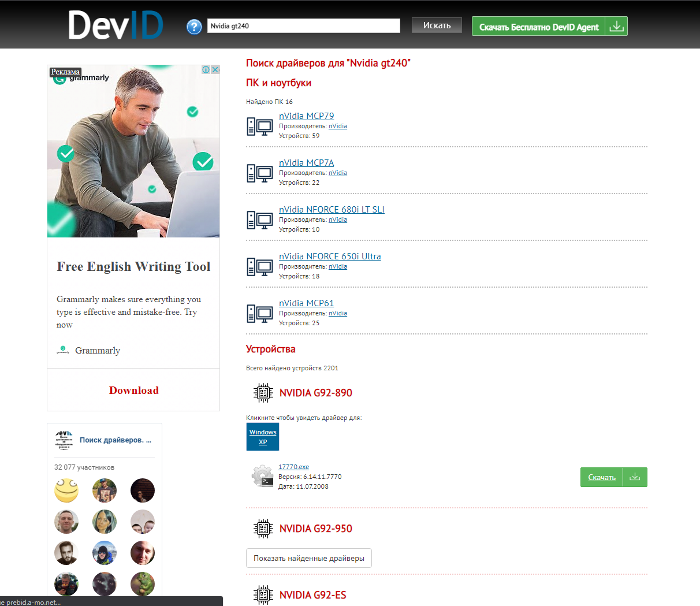The image size is (700, 606).
Task: Click the search field containing Nvidia gt240
Action: coord(303,26)
